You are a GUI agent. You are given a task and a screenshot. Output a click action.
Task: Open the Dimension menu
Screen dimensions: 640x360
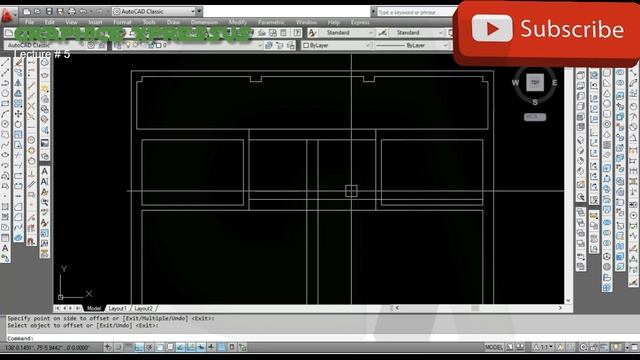tap(204, 22)
